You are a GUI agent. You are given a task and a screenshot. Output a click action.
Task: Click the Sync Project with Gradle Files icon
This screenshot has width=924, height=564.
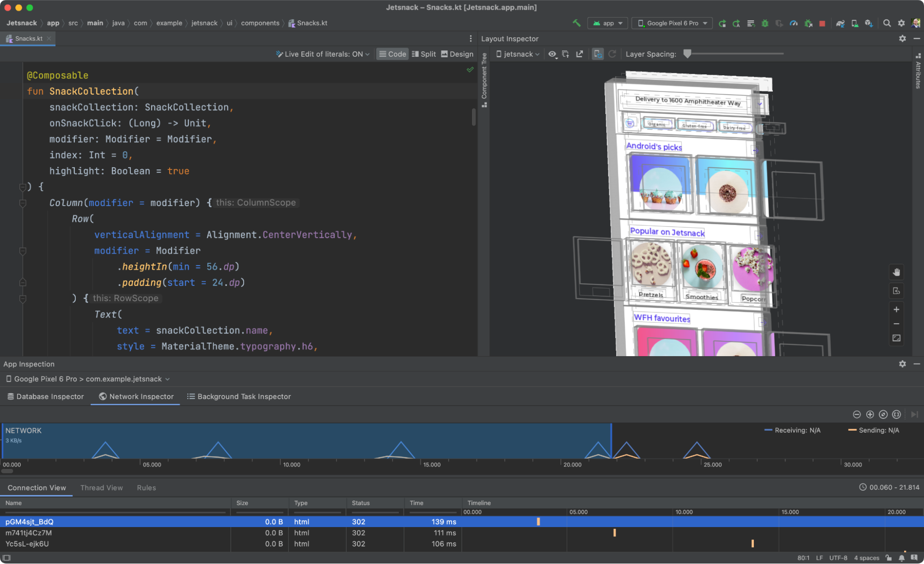(x=840, y=24)
